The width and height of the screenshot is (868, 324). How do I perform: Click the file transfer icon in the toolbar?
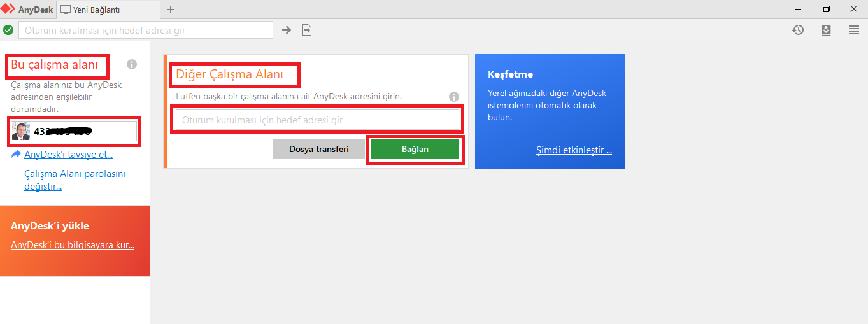click(307, 30)
